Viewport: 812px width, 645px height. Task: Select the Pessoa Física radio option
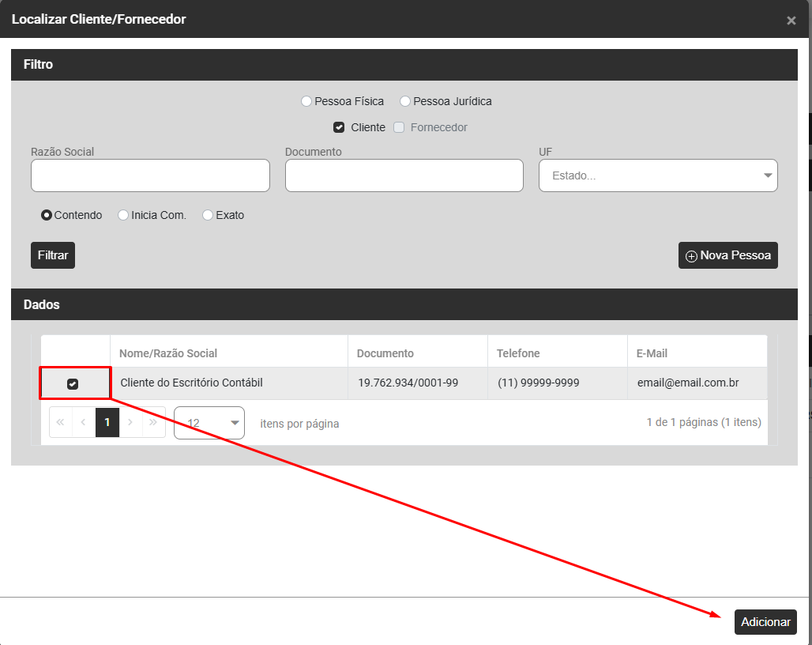click(306, 101)
